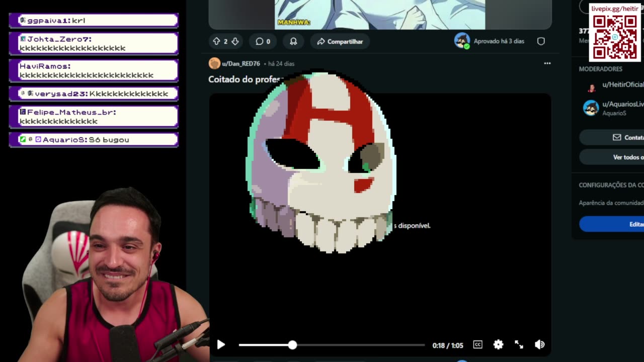Open the three-dot post options menu

547,63
